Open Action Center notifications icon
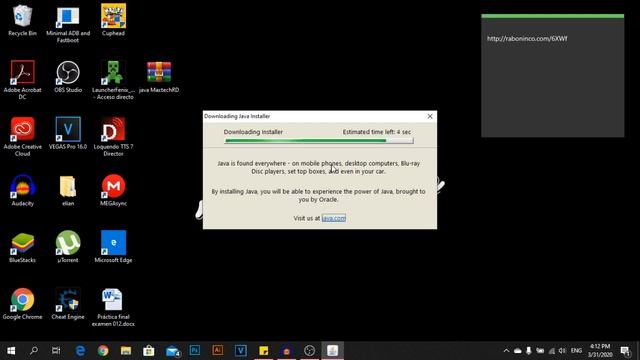The image size is (640, 360). 625,351
